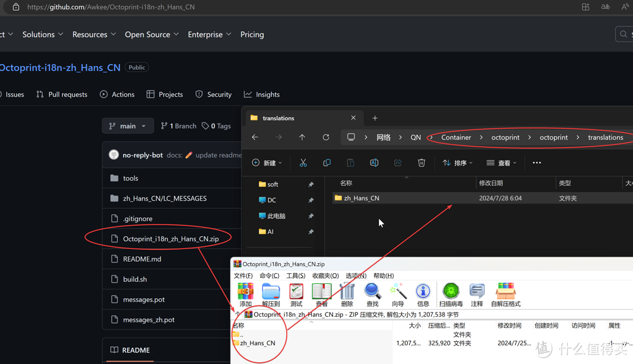The width and height of the screenshot is (633, 364).
Task: Open the Open Source navigation menu
Action: coord(152,35)
